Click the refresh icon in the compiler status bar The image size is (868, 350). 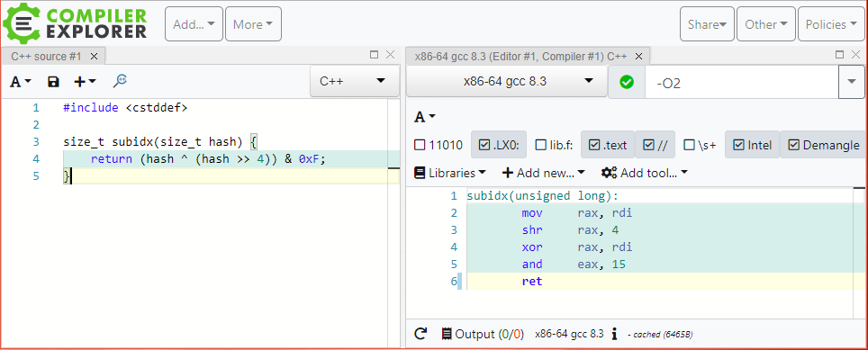[420, 334]
